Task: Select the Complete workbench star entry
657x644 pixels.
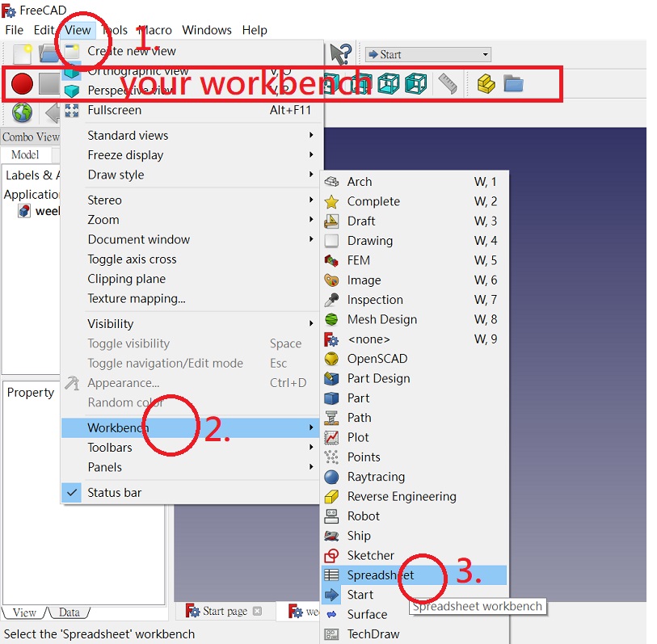Action: pos(415,201)
